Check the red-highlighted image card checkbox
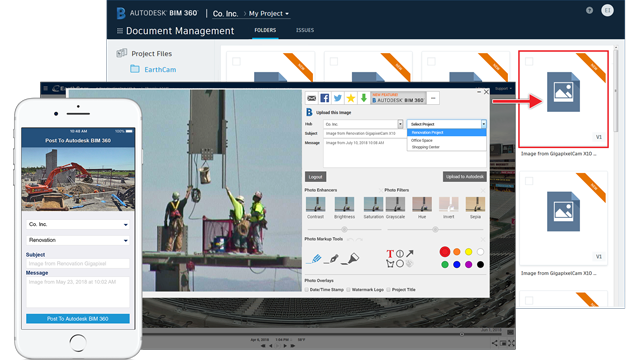Image resolution: width=640 pixels, height=360 pixels. [529, 62]
